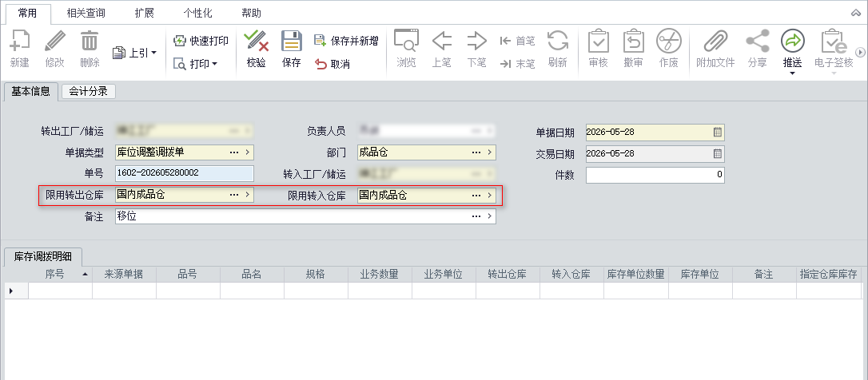Open the 交易日期 calendar picker
Image resolution: width=868 pixels, height=380 pixels.
pyautogui.click(x=717, y=154)
